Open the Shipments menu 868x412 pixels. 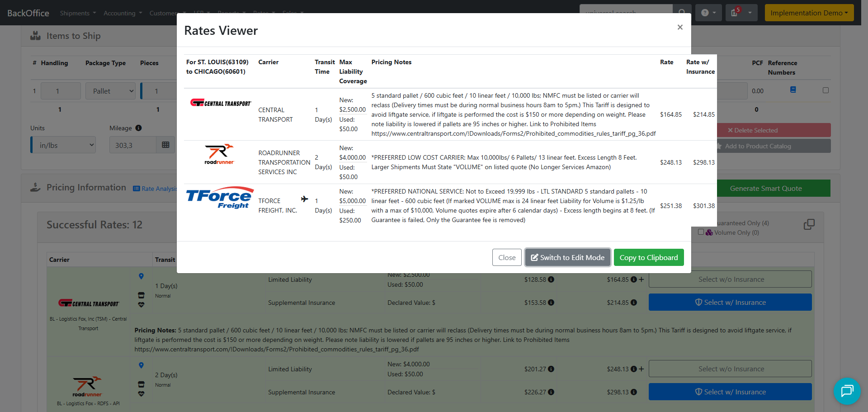click(x=78, y=13)
